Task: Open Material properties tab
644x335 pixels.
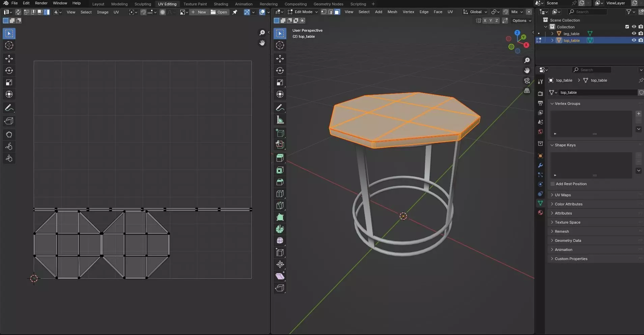Action: pyautogui.click(x=540, y=213)
